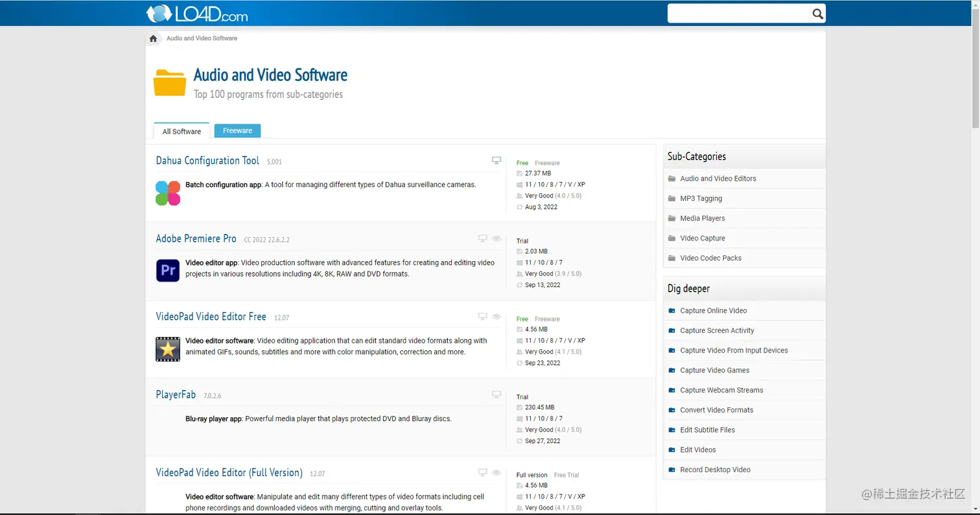Click the 'Freeware' label in Dahua entry
980x515 pixels.
pyautogui.click(x=547, y=163)
